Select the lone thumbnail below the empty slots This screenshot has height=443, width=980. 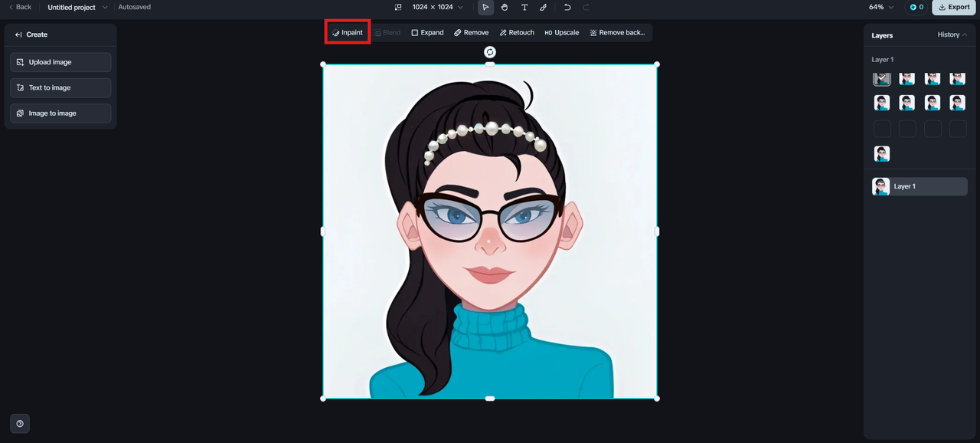pyautogui.click(x=882, y=154)
